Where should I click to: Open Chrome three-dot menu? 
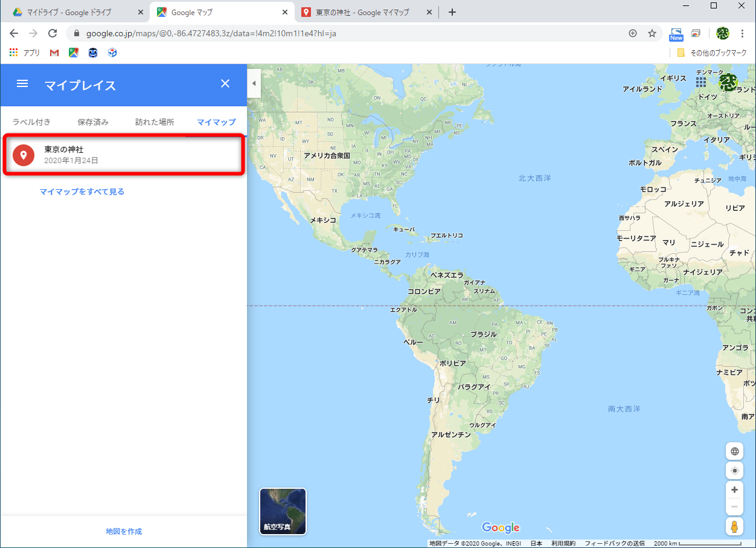click(742, 33)
